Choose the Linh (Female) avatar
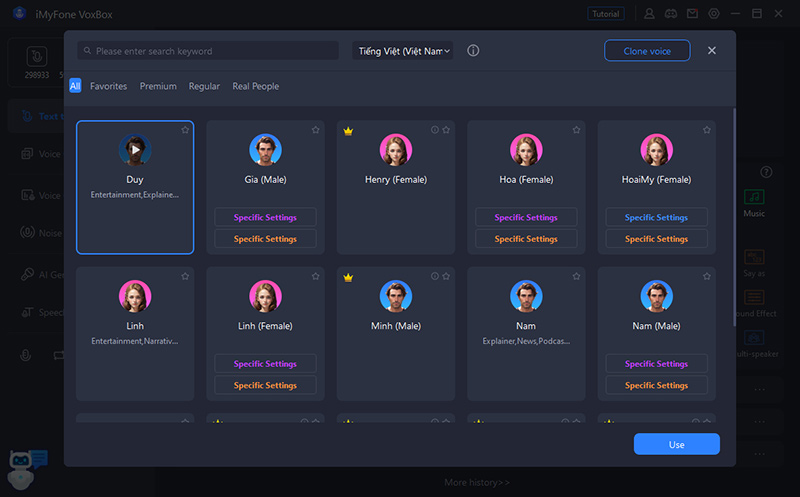 (265, 296)
